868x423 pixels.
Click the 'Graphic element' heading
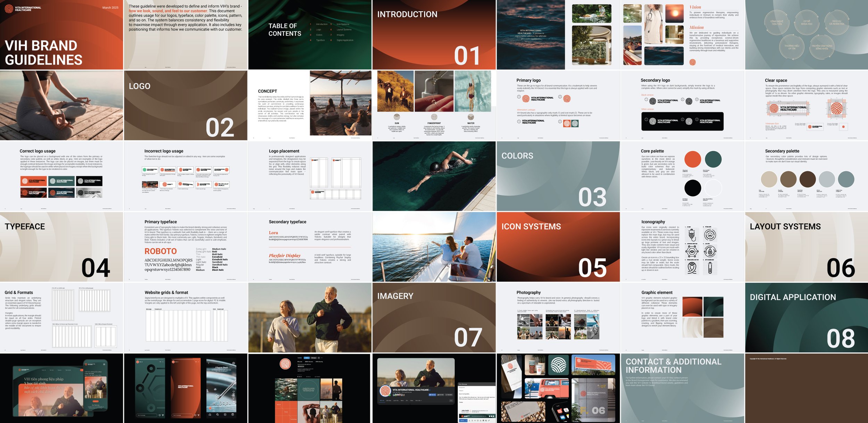pos(657,292)
